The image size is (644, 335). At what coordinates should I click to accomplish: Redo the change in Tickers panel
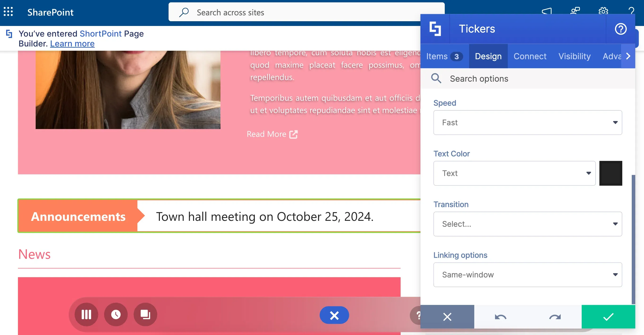point(555,317)
